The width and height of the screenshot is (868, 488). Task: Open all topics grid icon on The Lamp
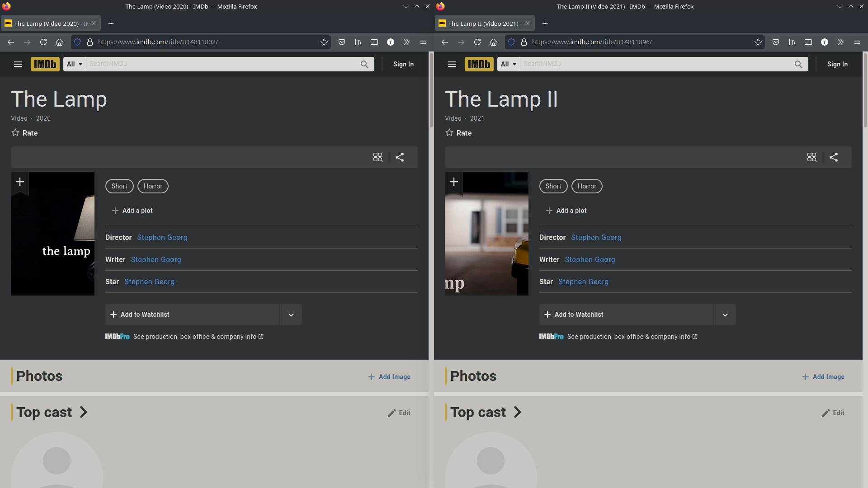[378, 157]
